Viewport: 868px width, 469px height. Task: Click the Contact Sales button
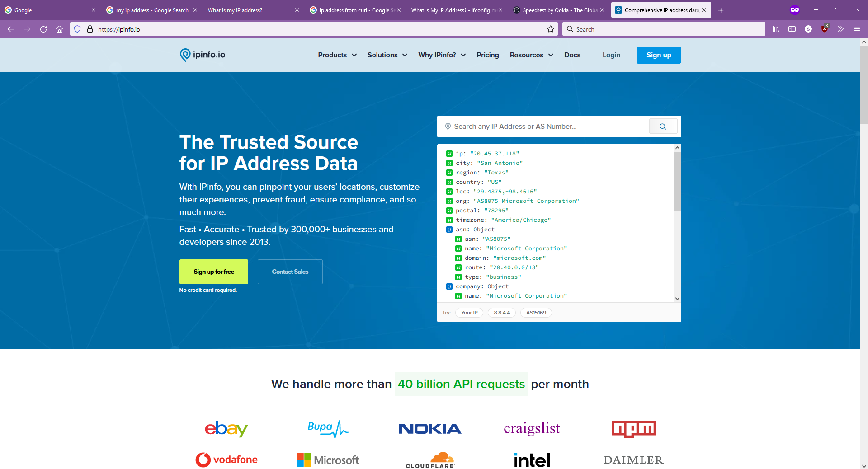click(x=290, y=272)
